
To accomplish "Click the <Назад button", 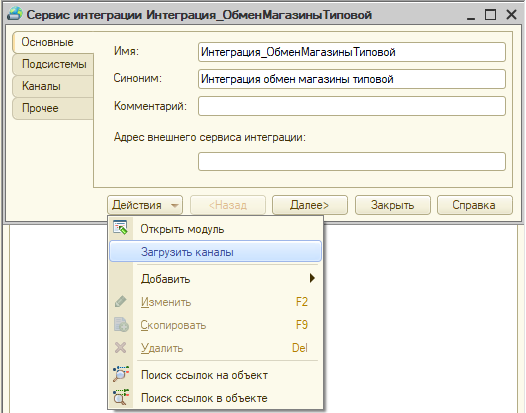I will click(x=228, y=205).
